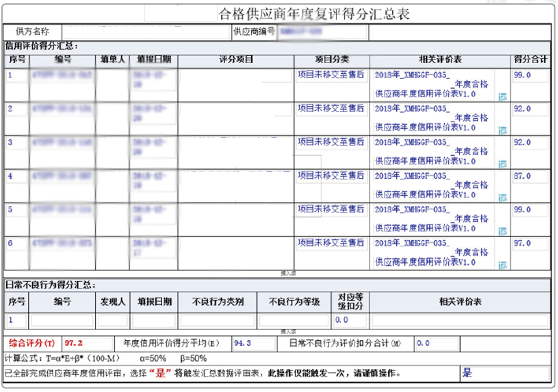Click the 供应商编号 input field
The height and width of the screenshot is (392, 558).
322,32
